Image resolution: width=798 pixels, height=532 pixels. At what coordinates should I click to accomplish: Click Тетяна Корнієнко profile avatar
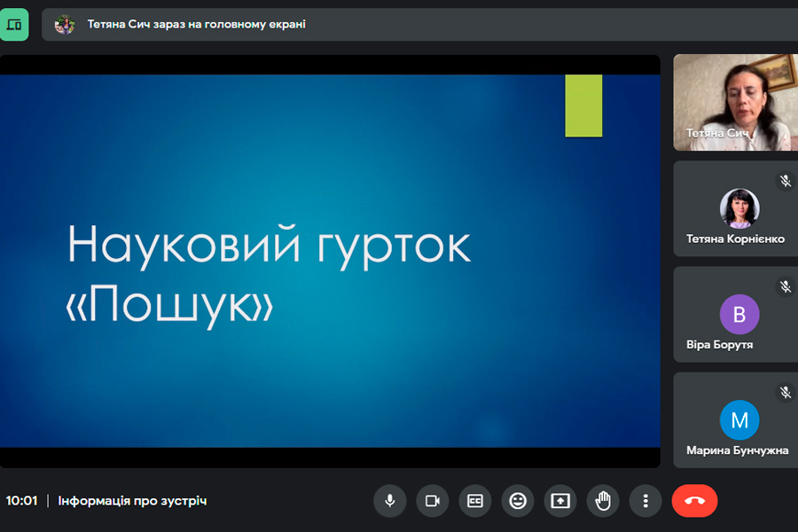[739, 208]
